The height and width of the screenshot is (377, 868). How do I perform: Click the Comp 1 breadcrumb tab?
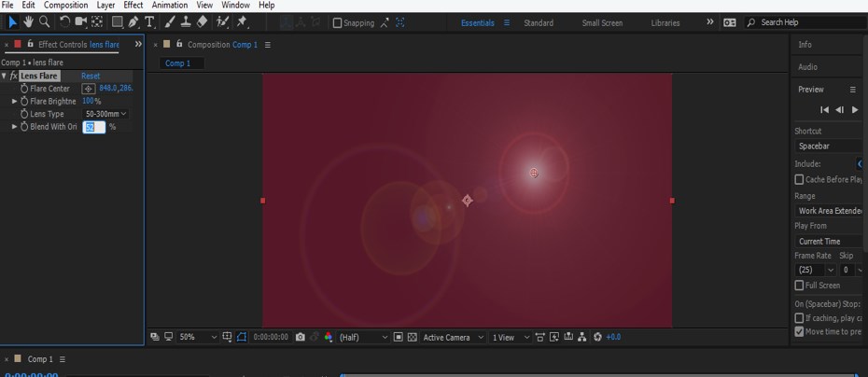182,63
